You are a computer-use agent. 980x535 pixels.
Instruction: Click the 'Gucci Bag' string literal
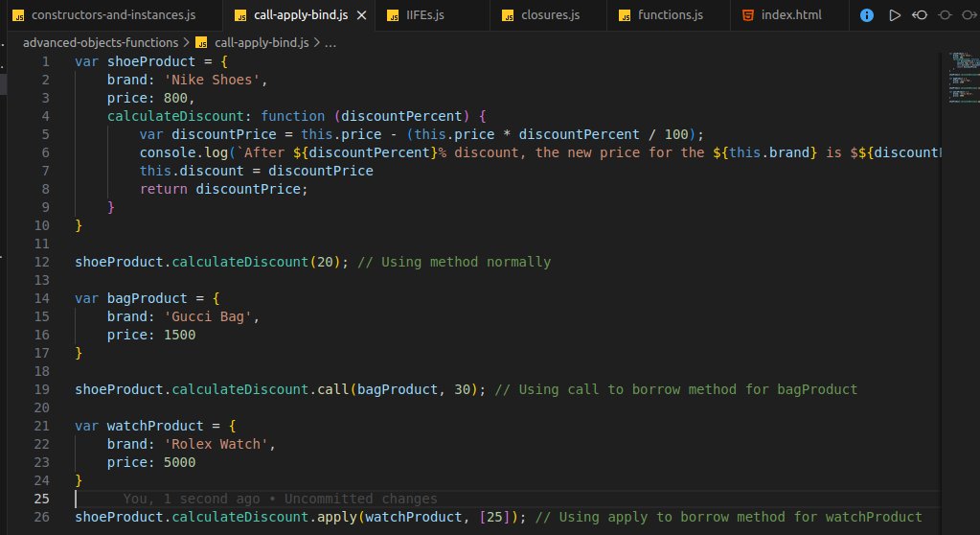point(208,316)
